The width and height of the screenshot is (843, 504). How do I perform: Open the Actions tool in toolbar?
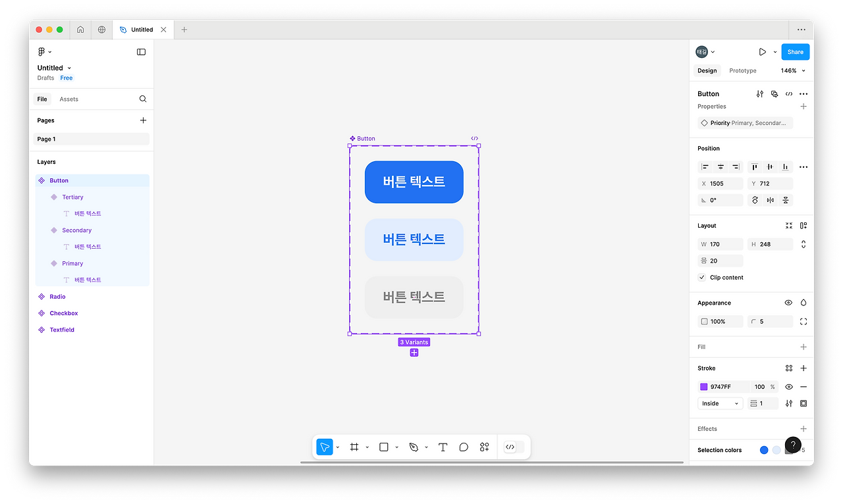pyautogui.click(x=485, y=447)
